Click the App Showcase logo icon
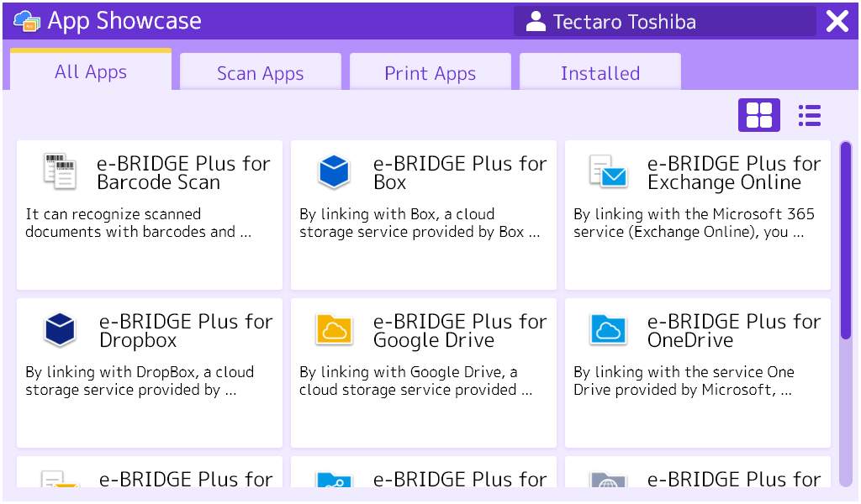The width and height of the screenshot is (861, 504). pyautogui.click(x=27, y=21)
